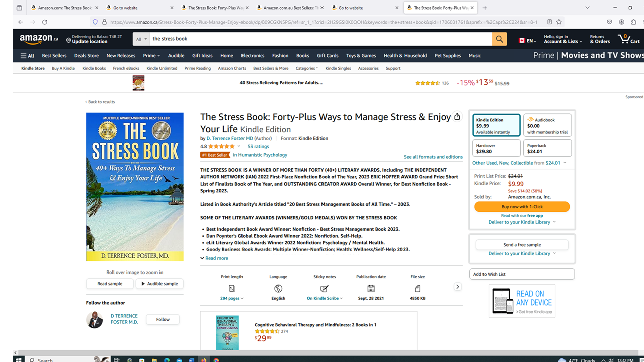Toggle reader view in the address bar
Screen dimensions: 644x362
(x=549, y=22)
